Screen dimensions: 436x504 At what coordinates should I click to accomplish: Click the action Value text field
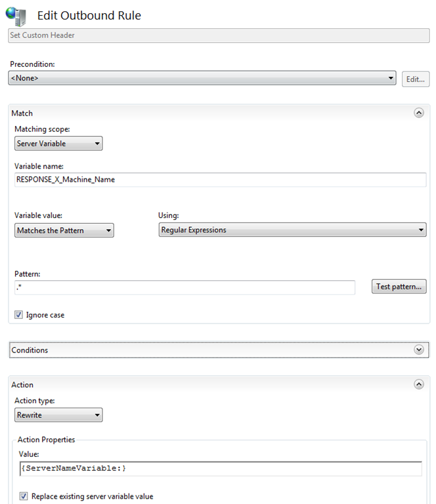(x=221, y=469)
